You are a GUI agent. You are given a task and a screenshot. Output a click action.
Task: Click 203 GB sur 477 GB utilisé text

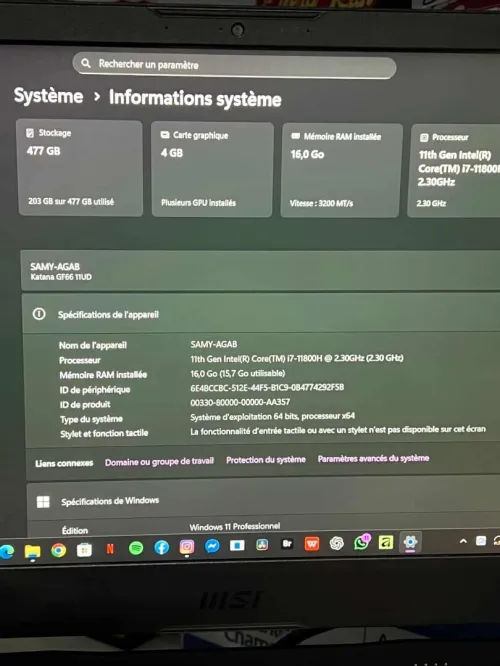(x=71, y=201)
